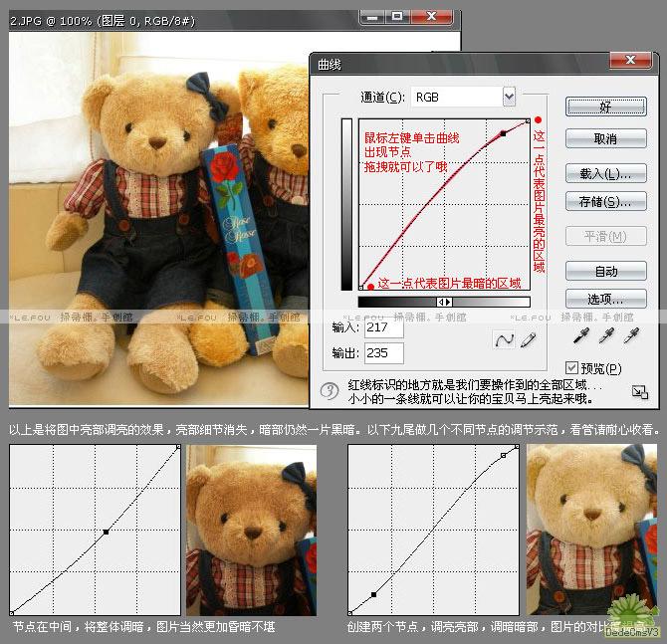Click the 取消 cancel button
The width and height of the screenshot is (667, 644).
click(605, 138)
